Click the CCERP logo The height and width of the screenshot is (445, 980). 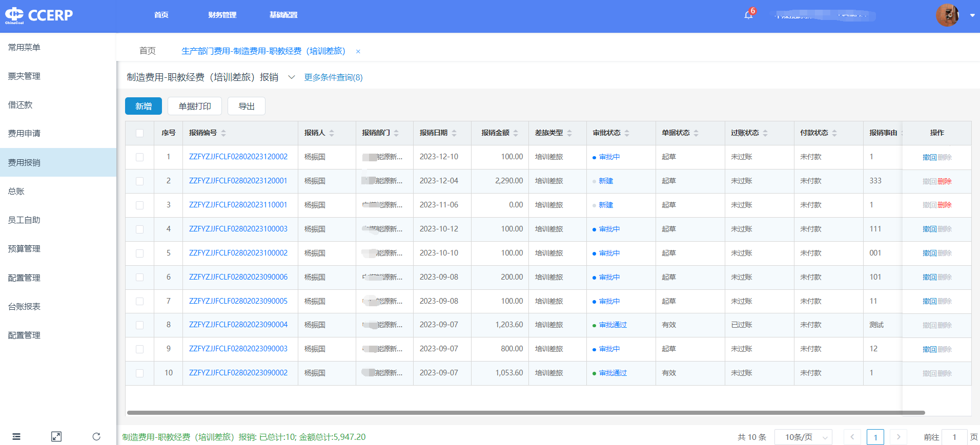coord(39,15)
